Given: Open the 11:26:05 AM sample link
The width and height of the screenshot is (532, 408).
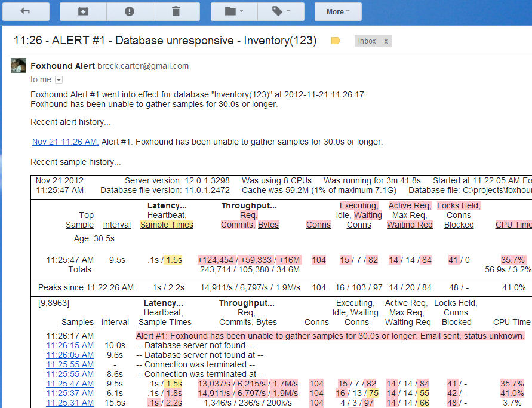Looking at the screenshot, I should coord(70,355).
